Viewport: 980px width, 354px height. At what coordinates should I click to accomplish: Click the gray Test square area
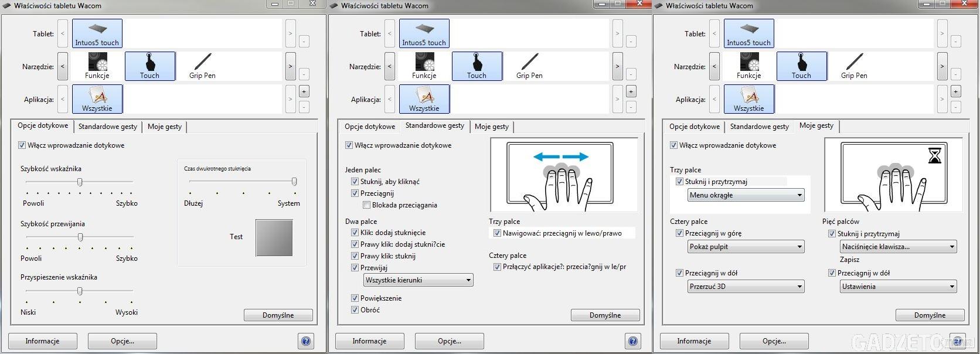(x=274, y=238)
